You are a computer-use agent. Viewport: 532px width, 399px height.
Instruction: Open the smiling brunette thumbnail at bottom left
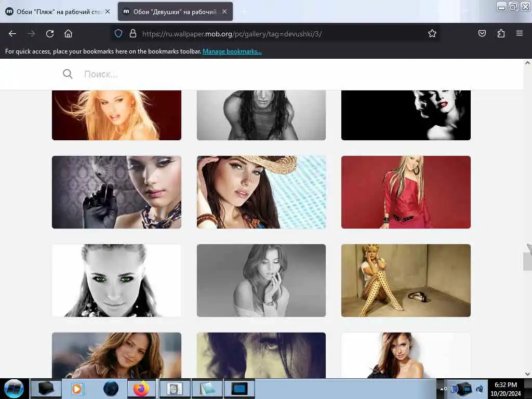pyautogui.click(x=116, y=355)
